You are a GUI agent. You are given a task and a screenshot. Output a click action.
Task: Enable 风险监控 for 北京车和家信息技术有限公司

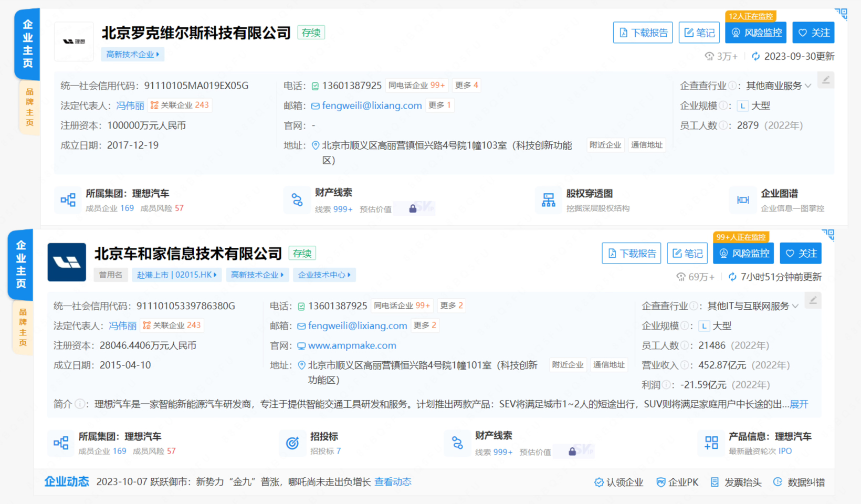coord(743,253)
